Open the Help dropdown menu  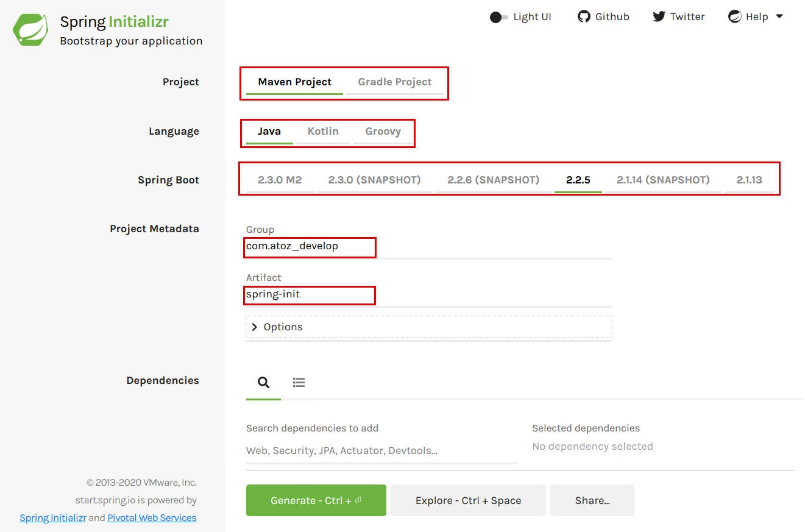[x=781, y=16]
